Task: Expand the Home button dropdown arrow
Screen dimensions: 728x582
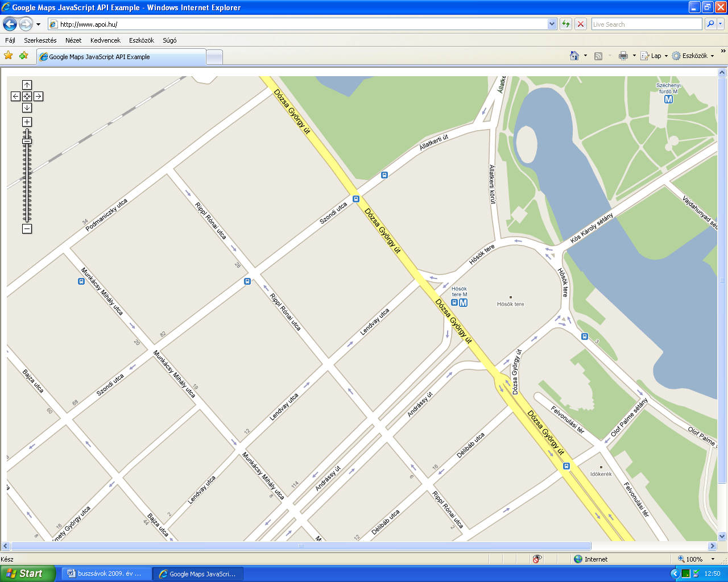Action: coord(585,56)
